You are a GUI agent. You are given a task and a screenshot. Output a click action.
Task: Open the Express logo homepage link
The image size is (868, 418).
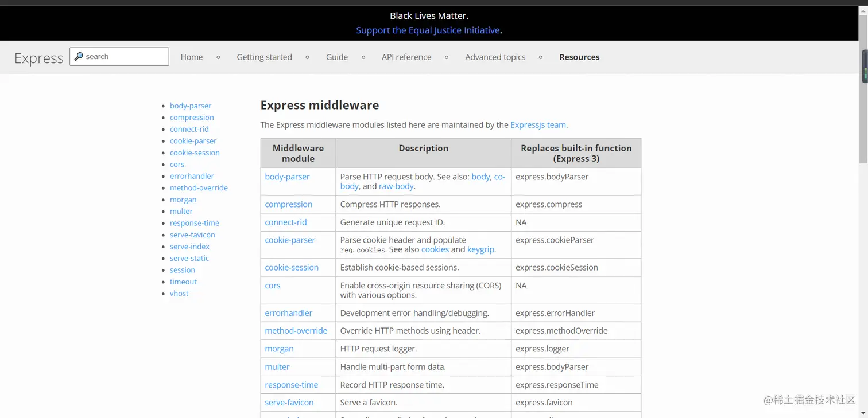38,58
